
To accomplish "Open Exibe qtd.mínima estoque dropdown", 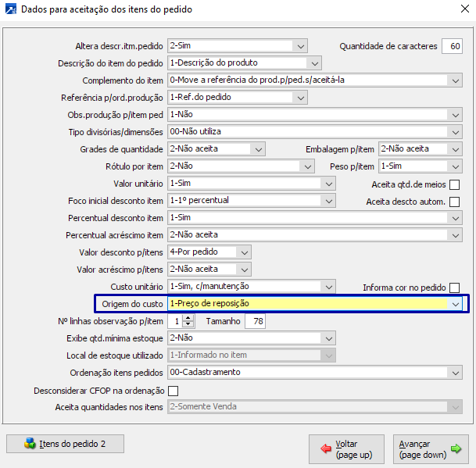I will pyautogui.click(x=328, y=338).
